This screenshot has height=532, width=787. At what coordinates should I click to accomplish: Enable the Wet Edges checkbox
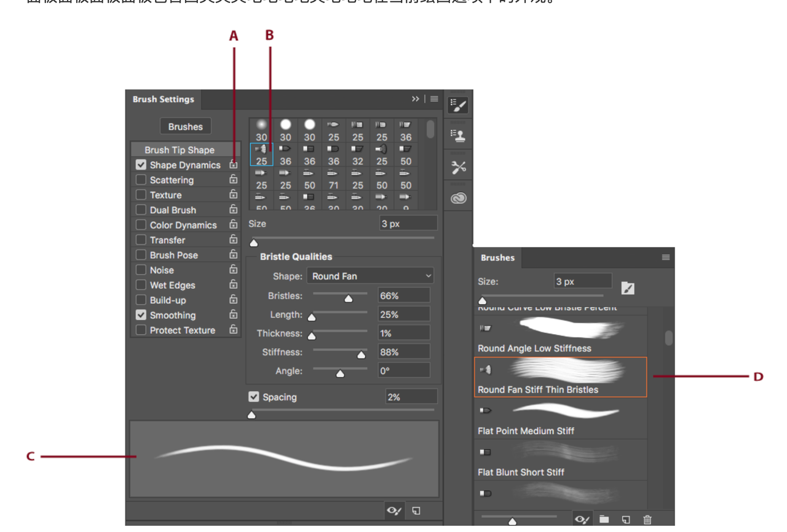141,285
